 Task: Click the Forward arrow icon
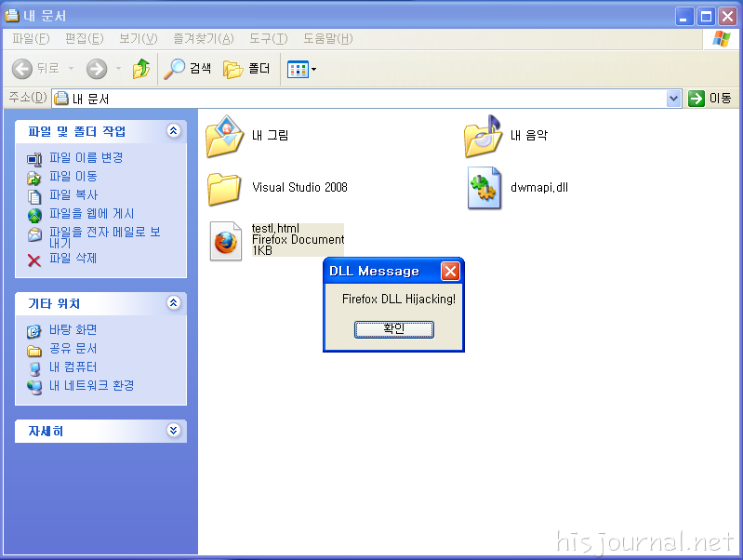click(97, 69)
